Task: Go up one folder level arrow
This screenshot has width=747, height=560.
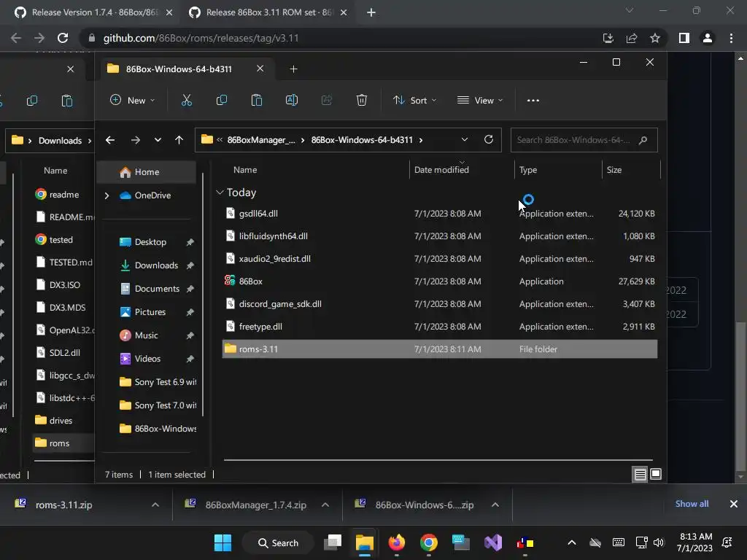Action: tap(179, 140)
